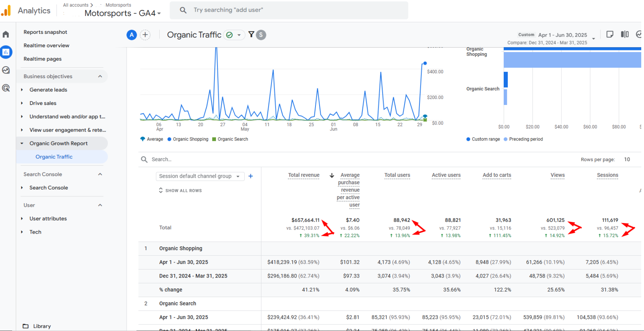The width and height of the screenshot is (644, 331).
Task: Click the filter funnel icon
Action: (251, 35)
